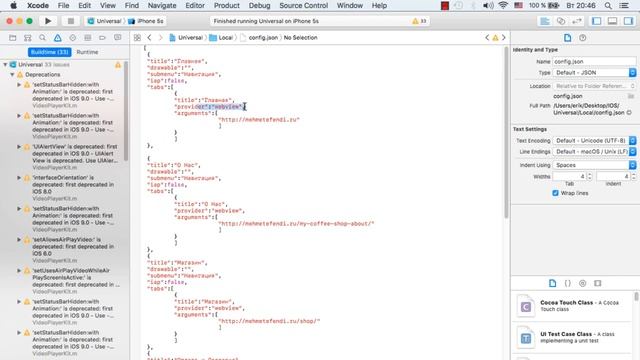Open the Line Endings dropdown
This screenshot has width=640, height=360.
pyautogui.click(x=594, y=151)
